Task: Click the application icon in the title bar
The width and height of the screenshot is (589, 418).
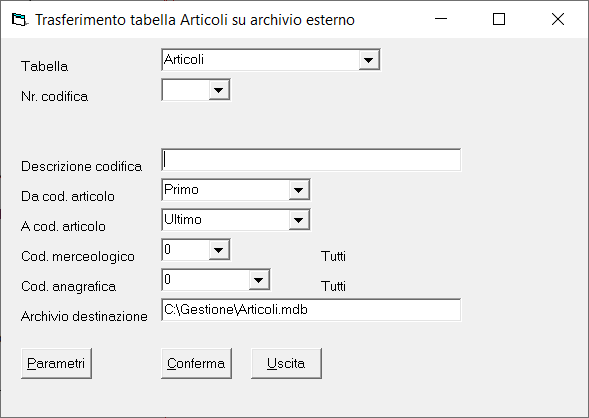Action: (x=19, y=20)
